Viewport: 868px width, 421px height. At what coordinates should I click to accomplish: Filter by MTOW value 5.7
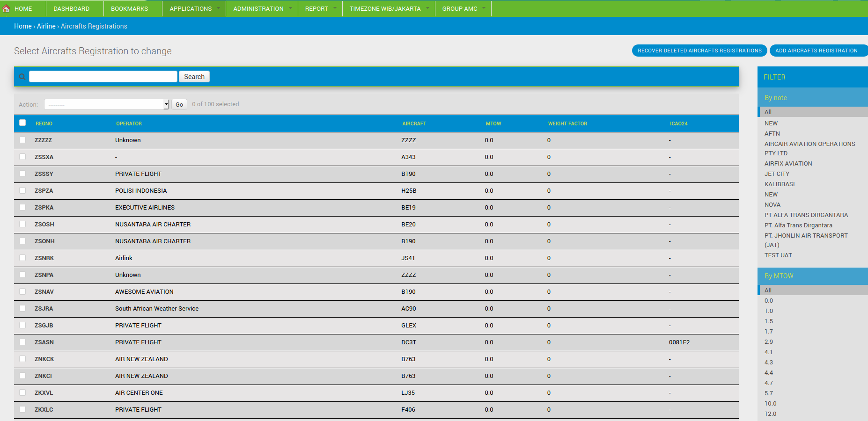click(769, 393)
